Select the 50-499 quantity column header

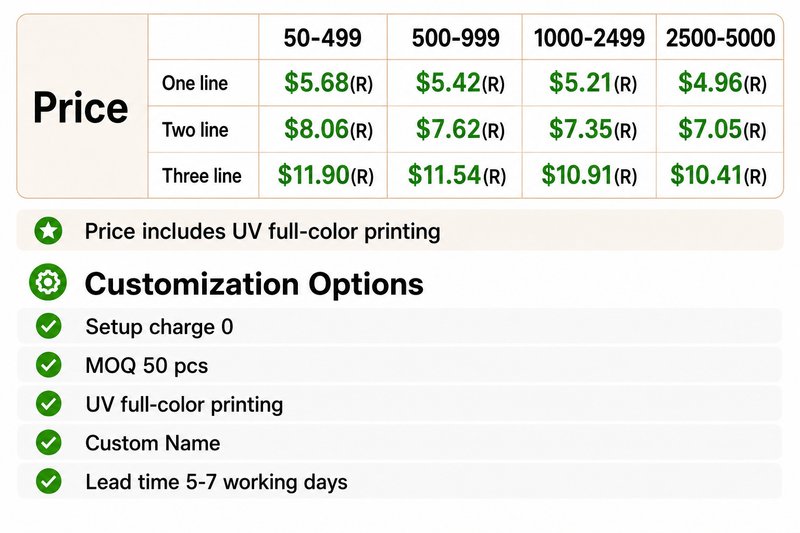[x=322, y=38]
